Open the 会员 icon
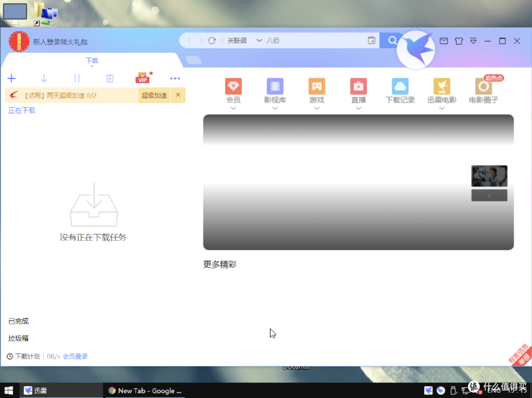Viewport: 532px width, 398px height. point(233,86)
